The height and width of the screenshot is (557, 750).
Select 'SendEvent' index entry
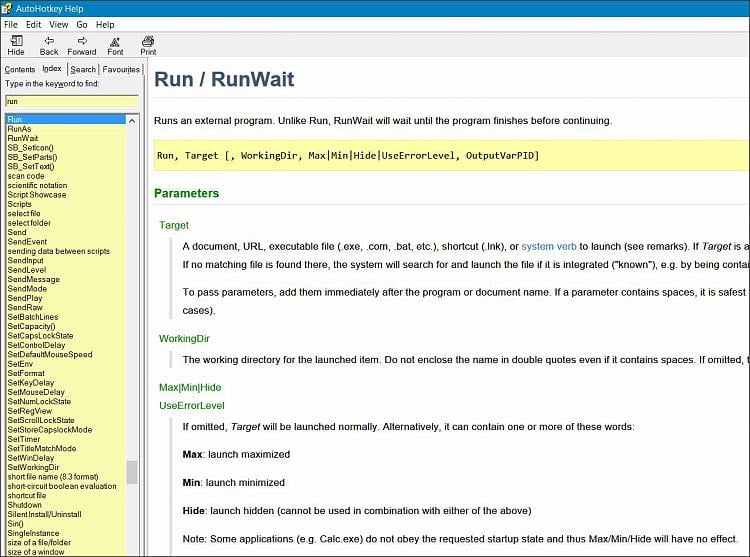27,242
